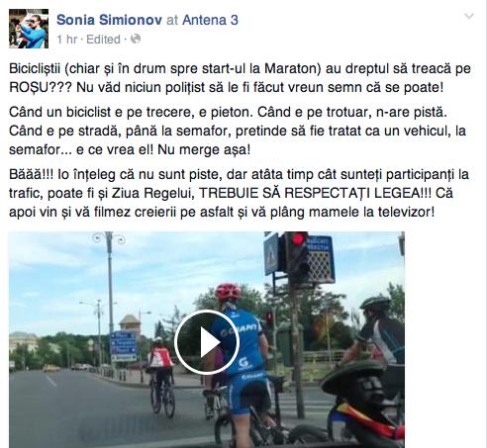The height and width of the screenshot is (448, 487).
Task: Click the distant cyclist in red-white jersey
Action: [x=161, y=376]
